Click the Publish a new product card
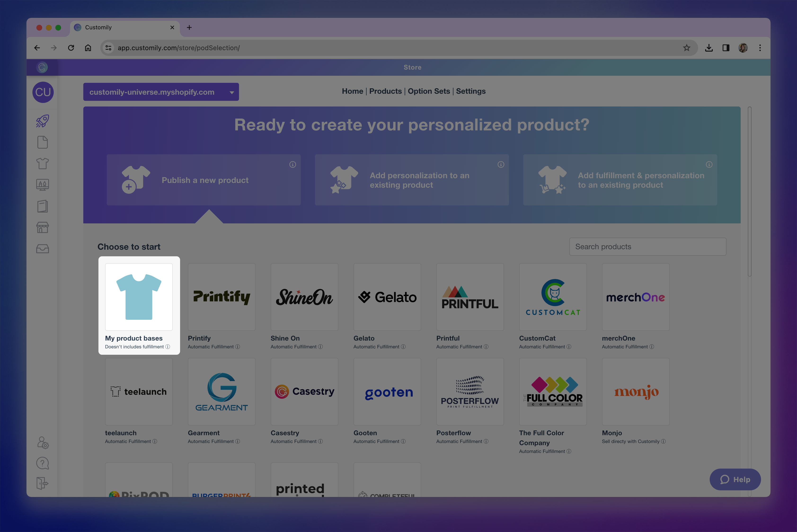 click(x=204, y=180)
